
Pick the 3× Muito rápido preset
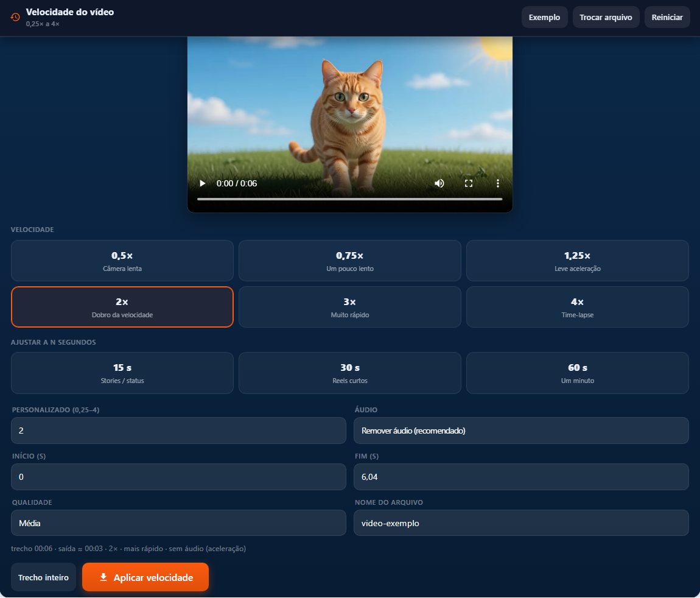[x=350, y=307]
